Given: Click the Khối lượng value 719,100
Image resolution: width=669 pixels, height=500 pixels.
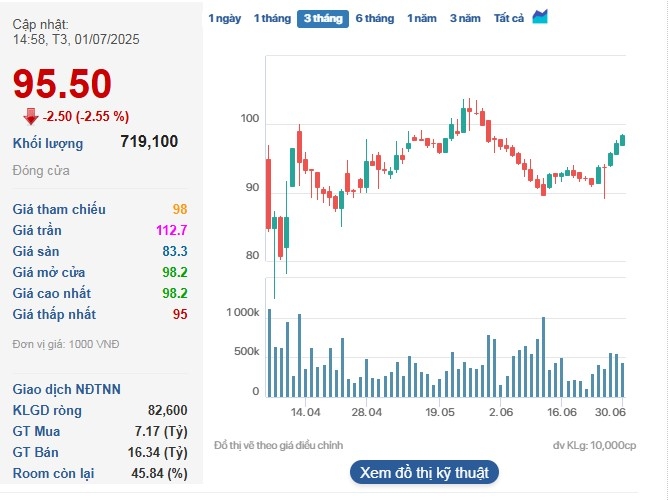Looking at the screenshot, I should [149, 142].
